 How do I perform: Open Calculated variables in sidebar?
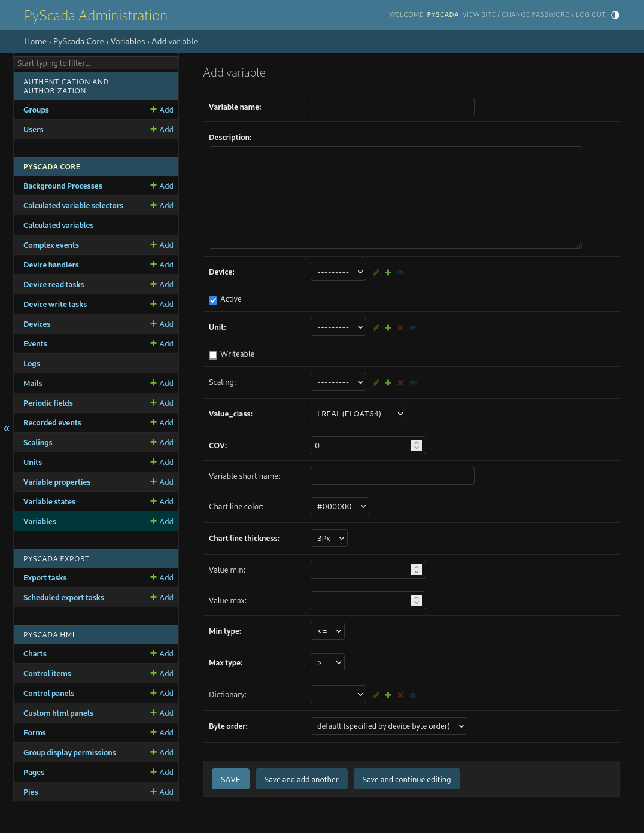click(59, 225)
